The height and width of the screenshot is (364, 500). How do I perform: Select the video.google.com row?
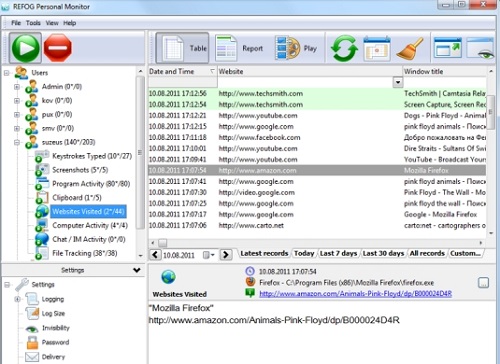(x=317, y=192)
